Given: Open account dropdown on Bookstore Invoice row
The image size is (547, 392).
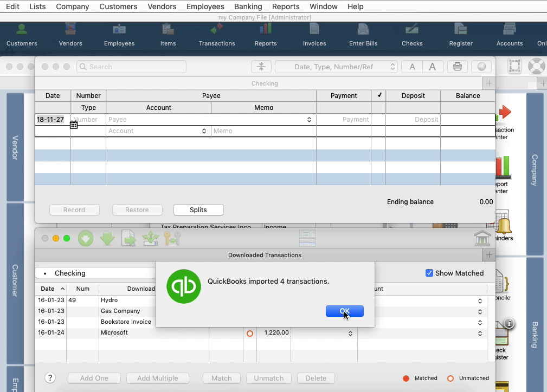Looking at the screenshot, I should [x=480, y=323].
